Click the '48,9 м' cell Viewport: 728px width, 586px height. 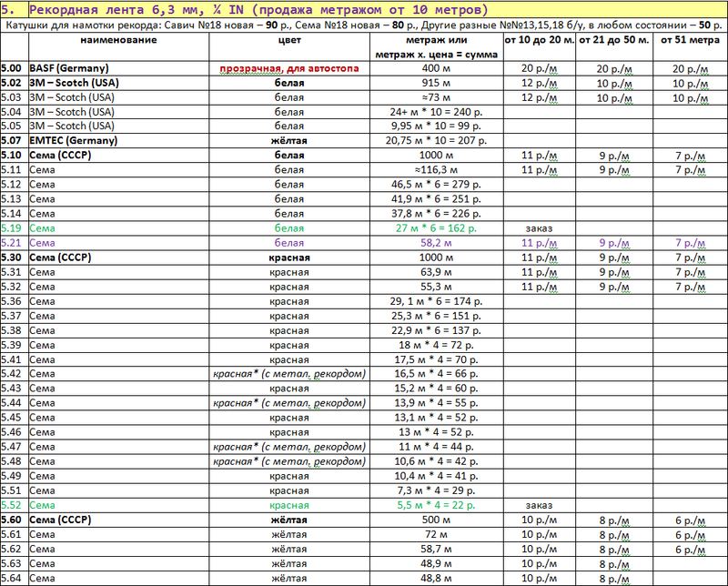click(437, 564)
